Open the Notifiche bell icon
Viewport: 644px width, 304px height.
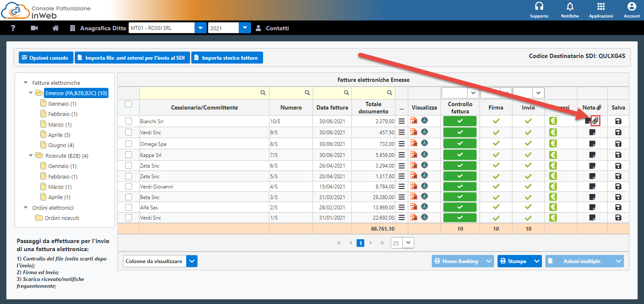pyautogui.click(x=570, y=6)
